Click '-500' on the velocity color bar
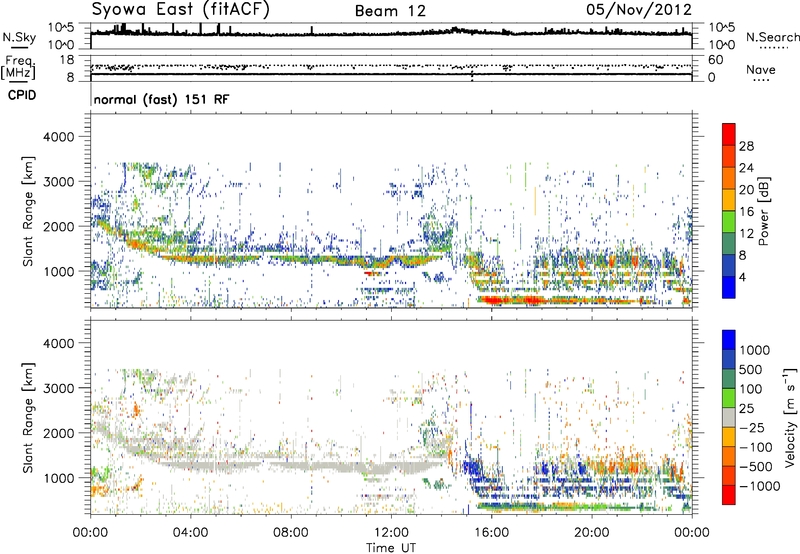800x554 pixels. point(756,466)
